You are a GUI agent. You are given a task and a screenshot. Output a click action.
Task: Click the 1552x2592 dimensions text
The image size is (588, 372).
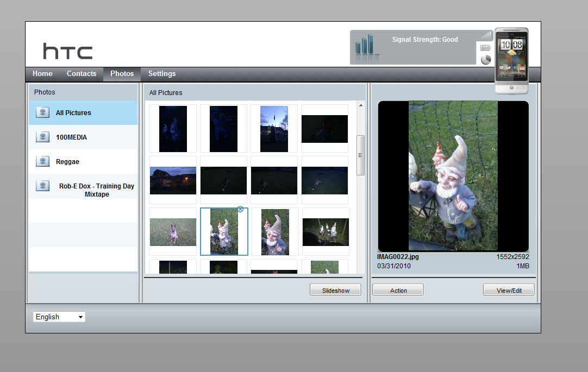tap(512, 257)
